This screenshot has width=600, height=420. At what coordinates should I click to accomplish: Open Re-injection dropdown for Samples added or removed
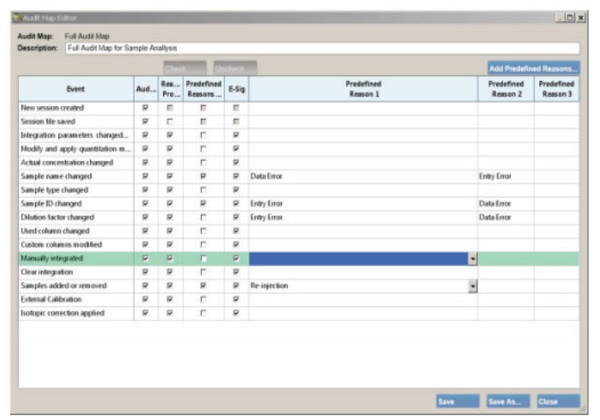tap(472, 285)
